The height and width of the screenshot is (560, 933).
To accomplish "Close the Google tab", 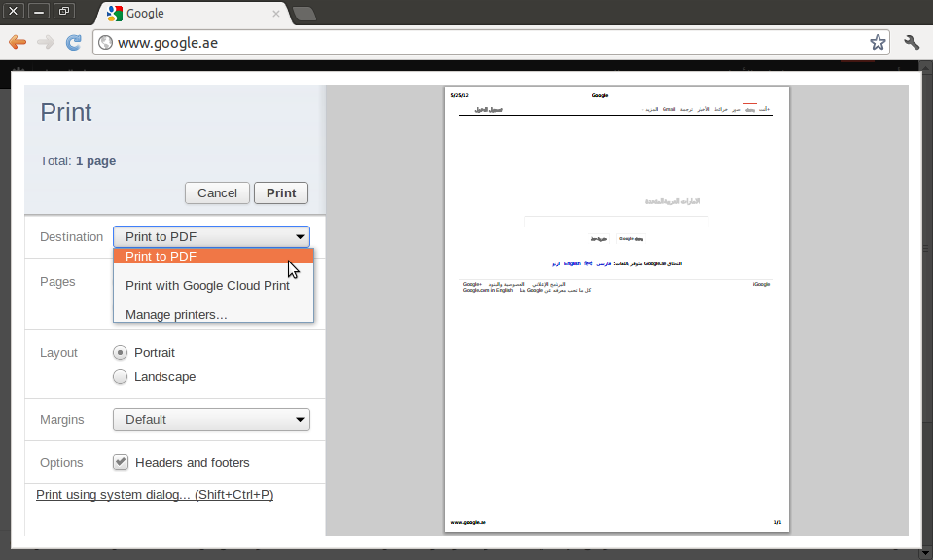I will (x=276, y=13).
